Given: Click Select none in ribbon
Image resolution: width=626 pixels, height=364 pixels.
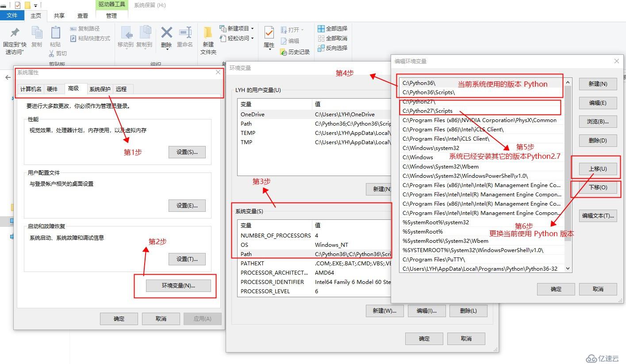Looking at the screenshot, I should [332, 38].
